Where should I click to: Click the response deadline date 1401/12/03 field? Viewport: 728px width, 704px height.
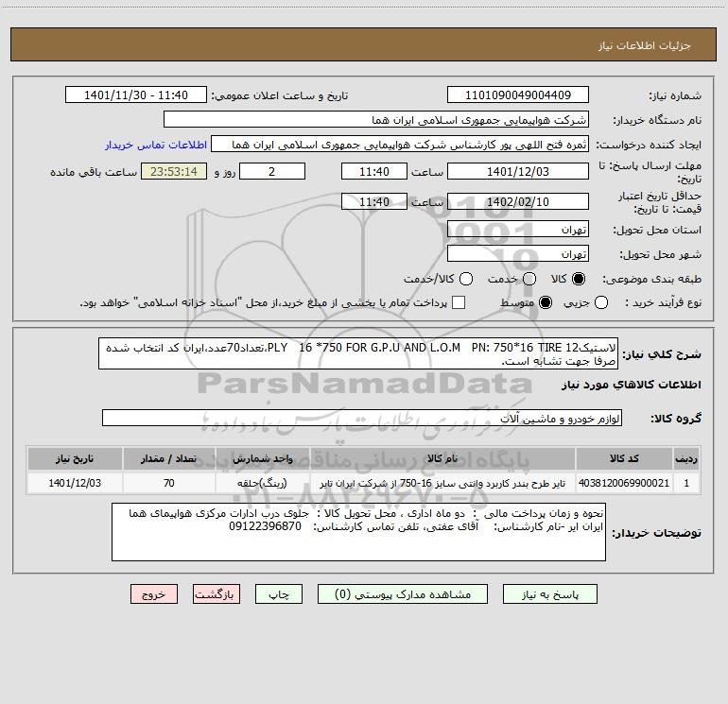[x=518, y=171]
